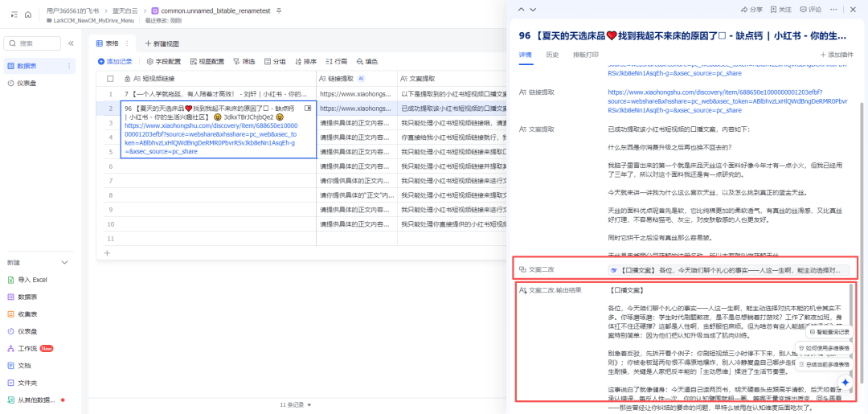
Task: Select the 表格 view tab
Action: point(108,43)
